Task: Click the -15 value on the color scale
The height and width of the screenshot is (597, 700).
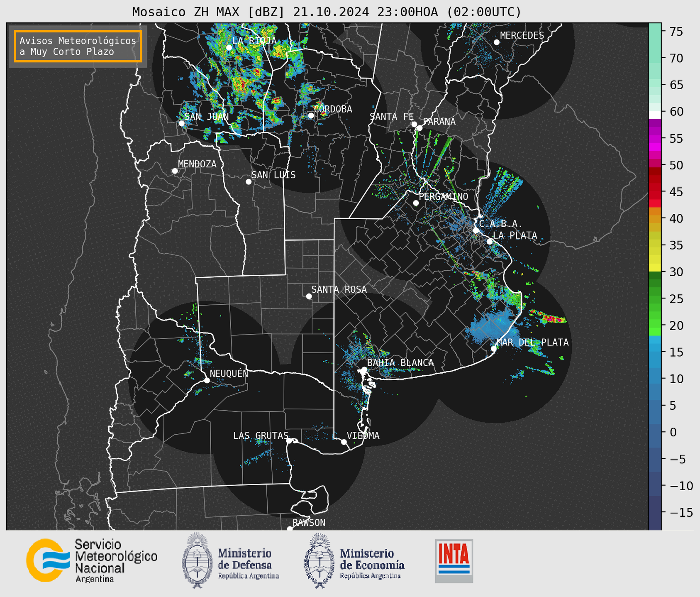Action: [x=681, y=512]
